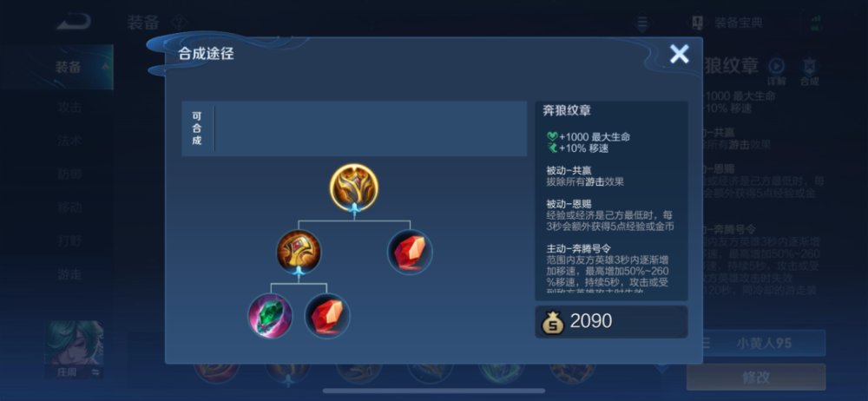Tap the gold coin bag price icon

tap(552, 322)
